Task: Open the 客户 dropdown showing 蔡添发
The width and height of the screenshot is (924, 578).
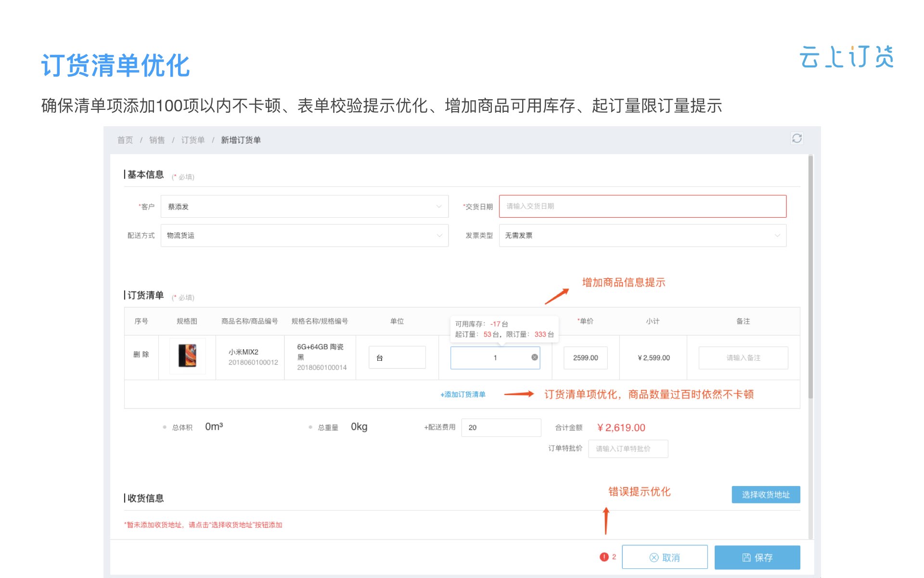Action: (304, 207)
